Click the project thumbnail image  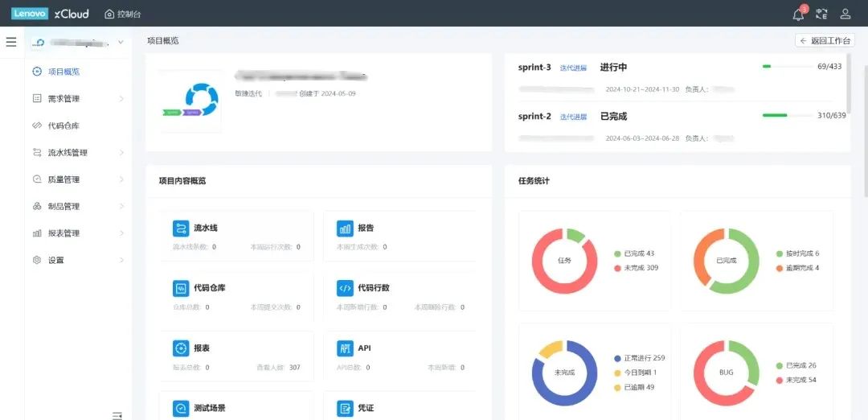click(x=190, y=101)
